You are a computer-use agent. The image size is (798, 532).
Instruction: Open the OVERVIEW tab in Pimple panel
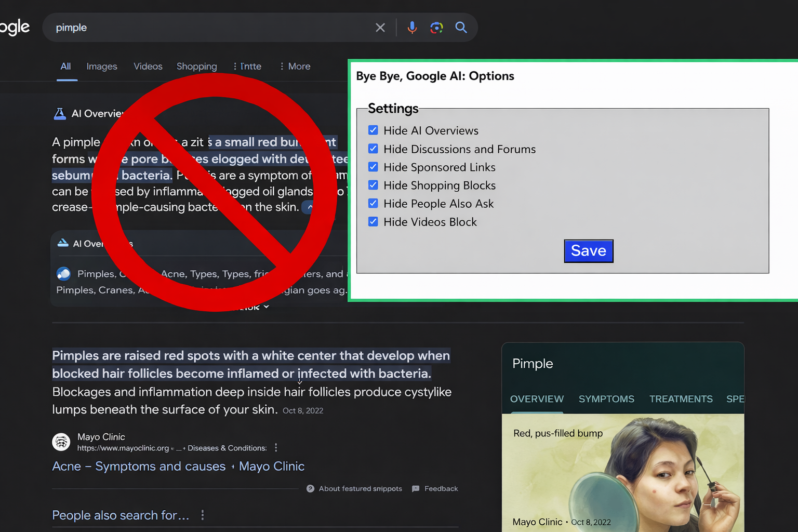click(x=537, y=399)
